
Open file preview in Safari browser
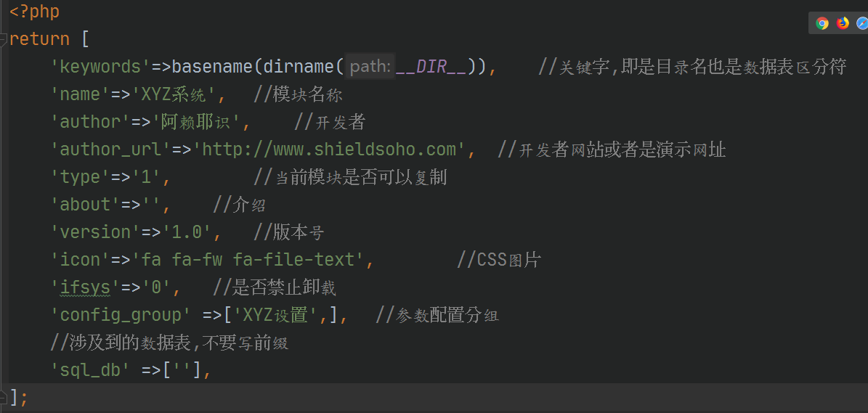point(861,23)
